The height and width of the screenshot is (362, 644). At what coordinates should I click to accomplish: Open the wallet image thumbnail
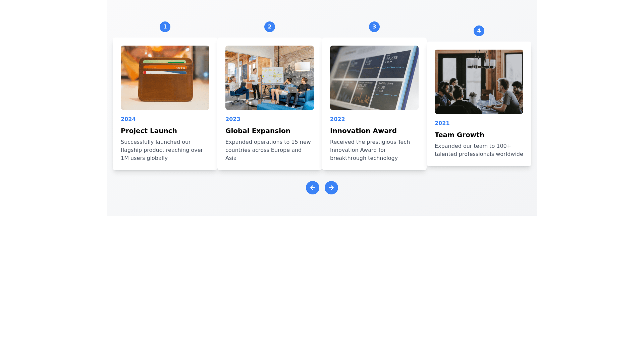pyautogui.click(x=165, y=78)
